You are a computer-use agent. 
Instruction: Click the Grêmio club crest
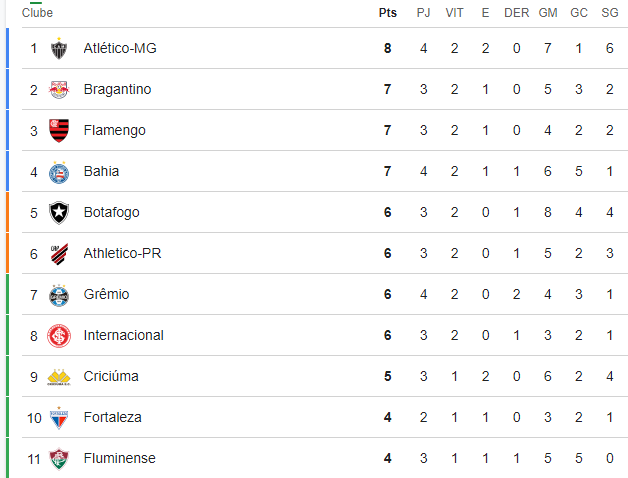pos(59,295)
